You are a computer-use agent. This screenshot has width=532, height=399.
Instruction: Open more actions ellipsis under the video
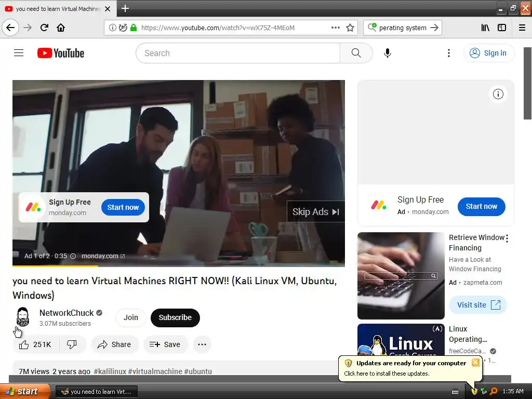click(202, 344)
